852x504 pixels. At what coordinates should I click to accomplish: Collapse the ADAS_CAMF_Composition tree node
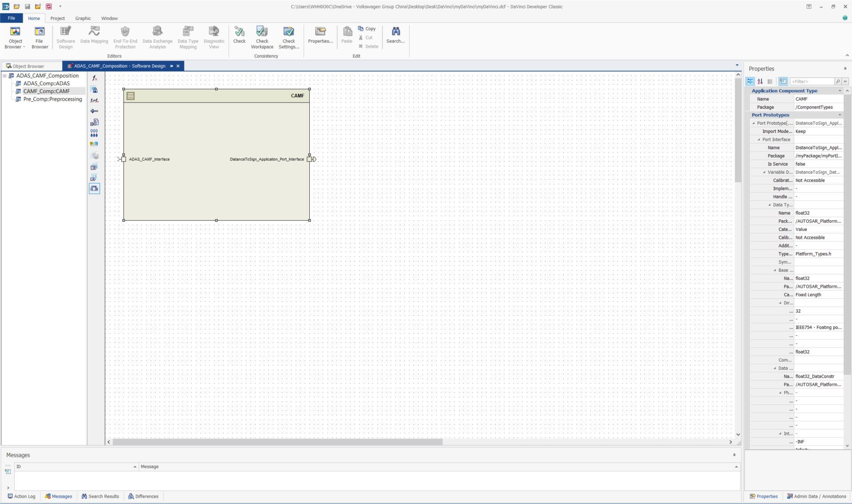pos(5,76)
